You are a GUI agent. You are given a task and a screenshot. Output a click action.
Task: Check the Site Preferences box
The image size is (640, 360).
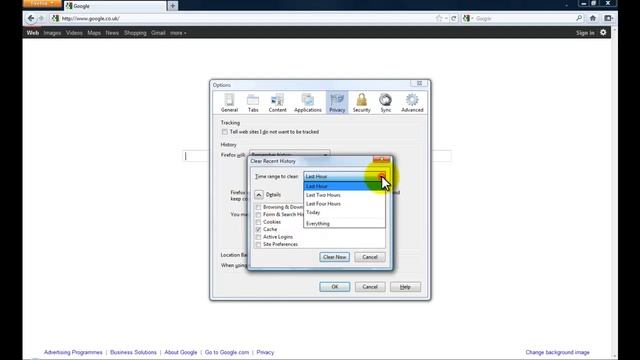point(258,244)
